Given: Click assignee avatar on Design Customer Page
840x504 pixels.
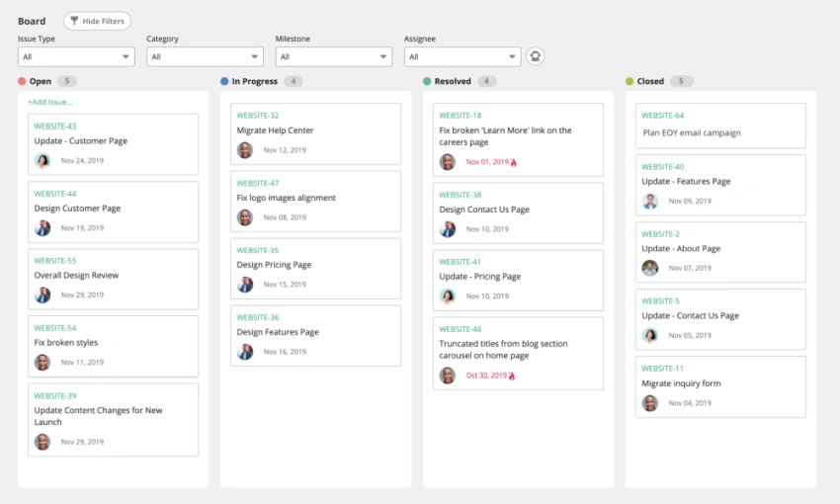Looking at the screenshot, I should coord(42,228).
